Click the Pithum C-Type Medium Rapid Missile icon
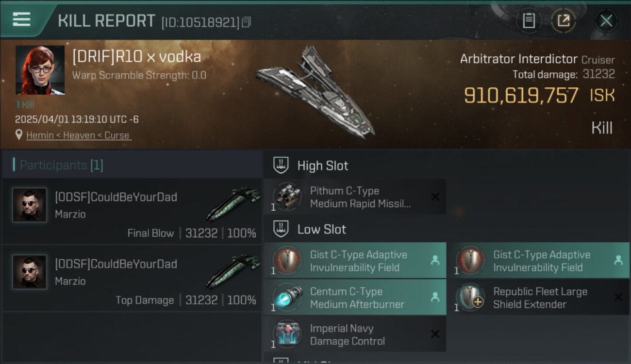The image size is (631, 364). 286,197
